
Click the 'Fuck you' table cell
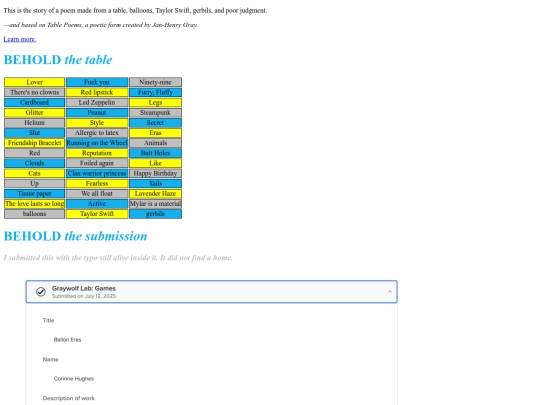(x=97, y=82)
